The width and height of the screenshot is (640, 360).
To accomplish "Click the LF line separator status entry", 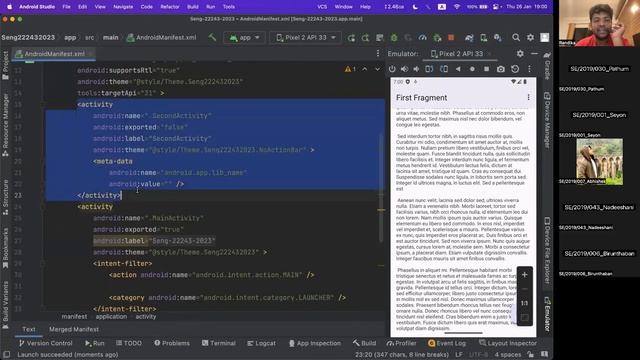I will 459,354.
